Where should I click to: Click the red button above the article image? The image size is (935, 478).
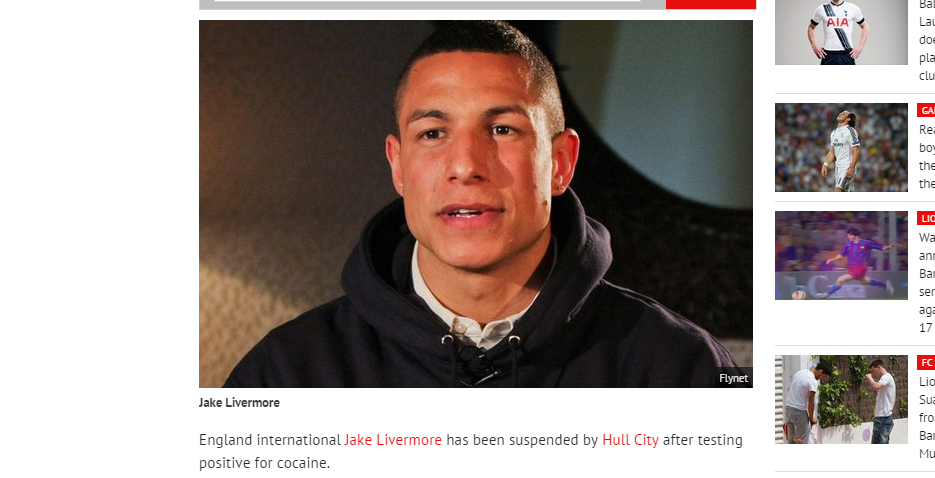(711, 4)
